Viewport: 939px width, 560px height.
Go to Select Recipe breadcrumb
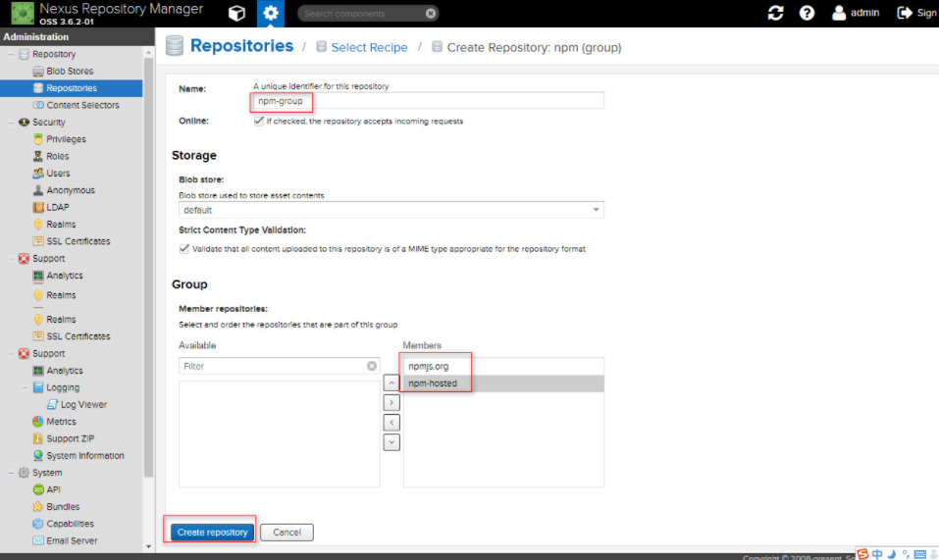coord(369,47)
